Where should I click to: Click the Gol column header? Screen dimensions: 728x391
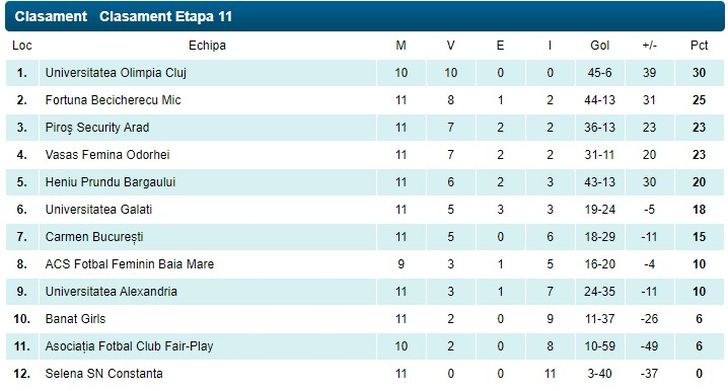[x=599, y=46]
